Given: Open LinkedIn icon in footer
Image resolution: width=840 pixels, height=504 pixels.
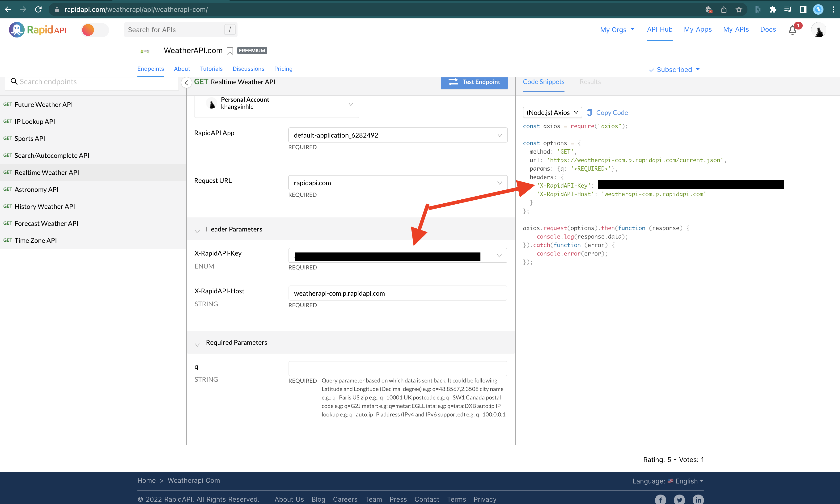Looking at the screenshot, I should click(698, 500).
